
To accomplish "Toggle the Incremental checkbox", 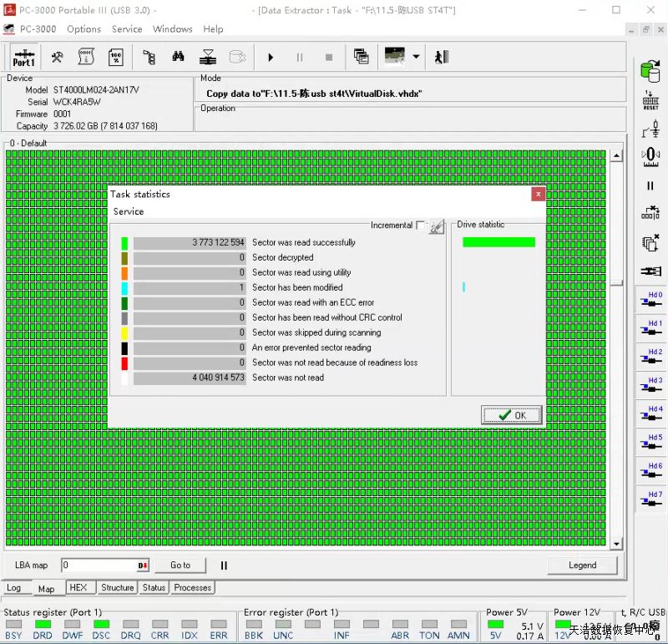I will pos(420,226).
